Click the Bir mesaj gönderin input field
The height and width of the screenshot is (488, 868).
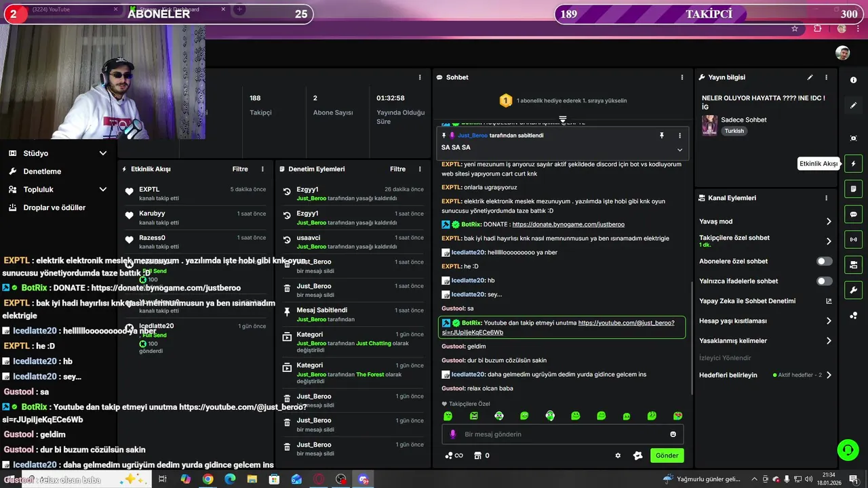563,434
